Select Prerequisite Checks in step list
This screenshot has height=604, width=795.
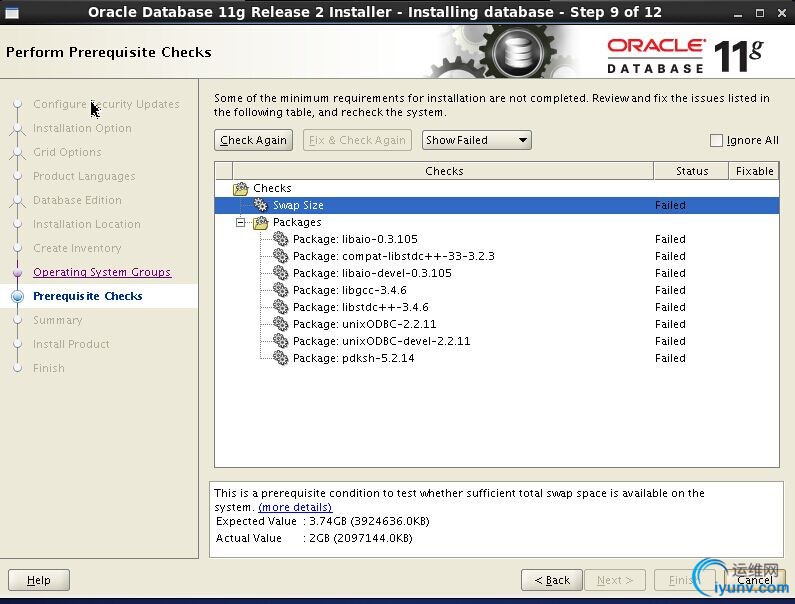tap(88, 296)
